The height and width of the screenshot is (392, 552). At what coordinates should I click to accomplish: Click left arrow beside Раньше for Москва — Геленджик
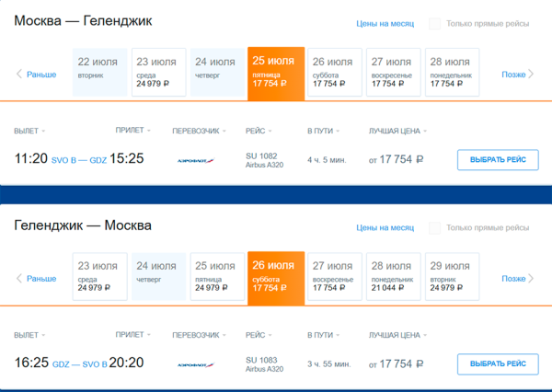(x=19, y=74)
